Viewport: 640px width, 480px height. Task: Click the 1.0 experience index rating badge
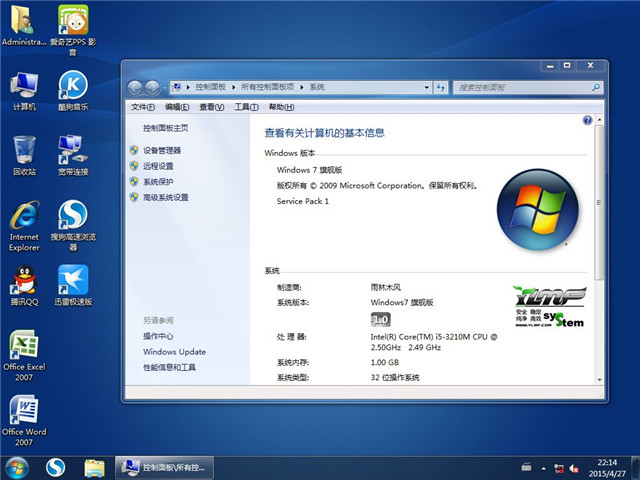pos(380,320)
